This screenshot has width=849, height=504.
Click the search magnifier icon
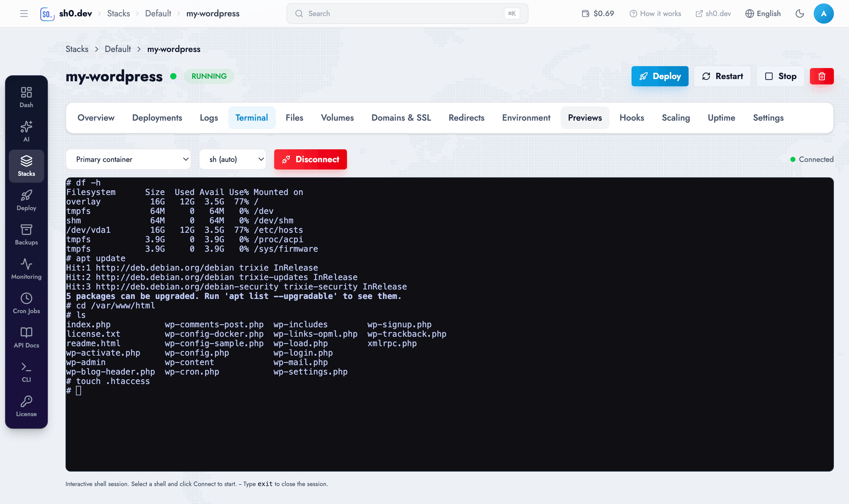(x=299, y=14)
